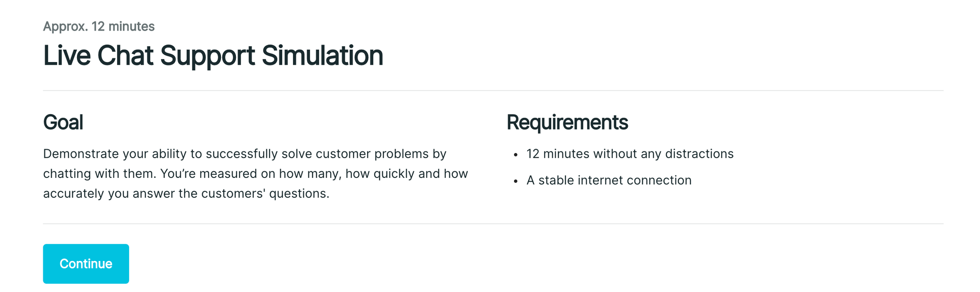
Task: Click the word "Live" in the title
Action: point(66,56)
